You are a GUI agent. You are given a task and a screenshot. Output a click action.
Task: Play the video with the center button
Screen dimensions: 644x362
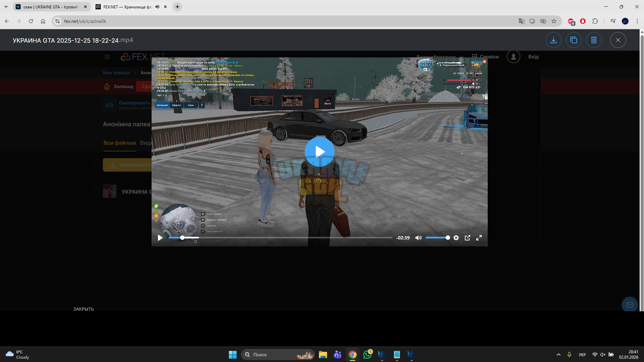(x=320, y=152)
